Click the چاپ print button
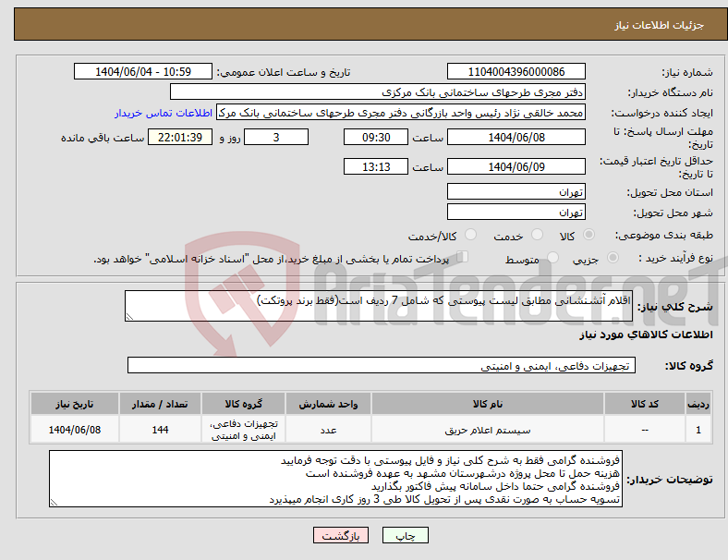The height and width of the screenshot is (560, 728). click(406, 535)
